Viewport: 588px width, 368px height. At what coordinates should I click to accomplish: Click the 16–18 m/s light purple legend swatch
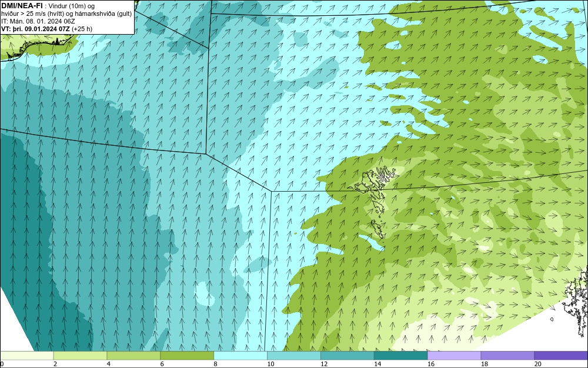pos(454,355)
